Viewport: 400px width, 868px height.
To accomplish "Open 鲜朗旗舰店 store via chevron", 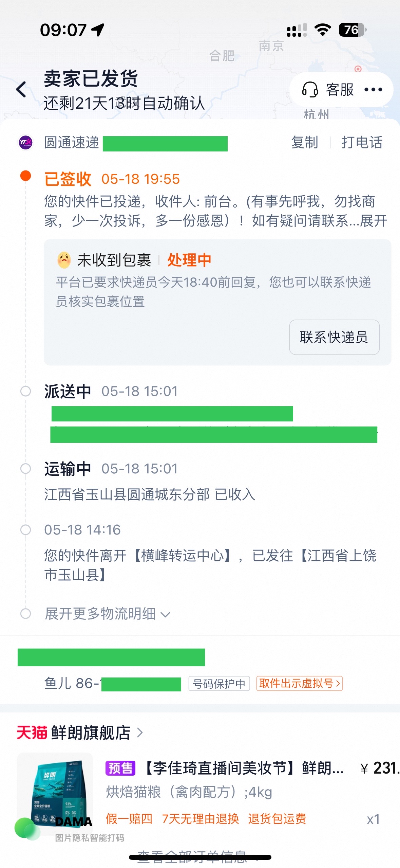I will click(x=140, y=733).
